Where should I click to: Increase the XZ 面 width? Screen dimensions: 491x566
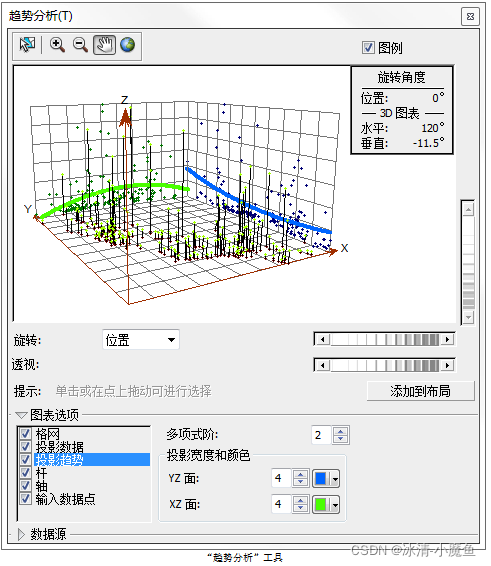coord(301,500)
